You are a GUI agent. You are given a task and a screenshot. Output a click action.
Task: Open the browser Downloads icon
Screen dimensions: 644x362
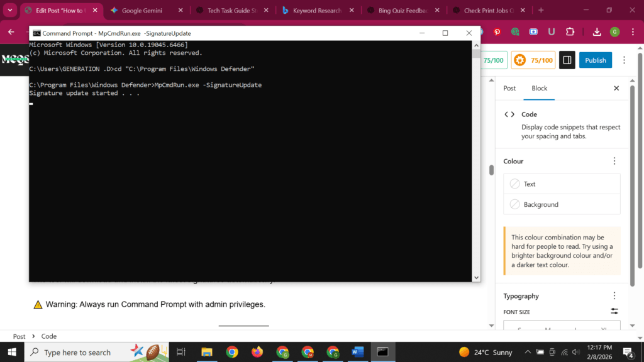point(597,32)
